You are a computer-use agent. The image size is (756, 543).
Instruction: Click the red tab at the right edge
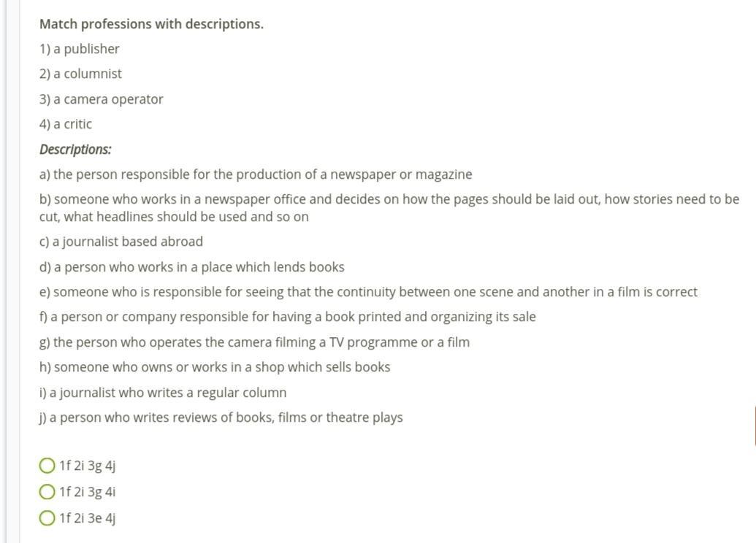pyautogui.click(x=754, y=426)
